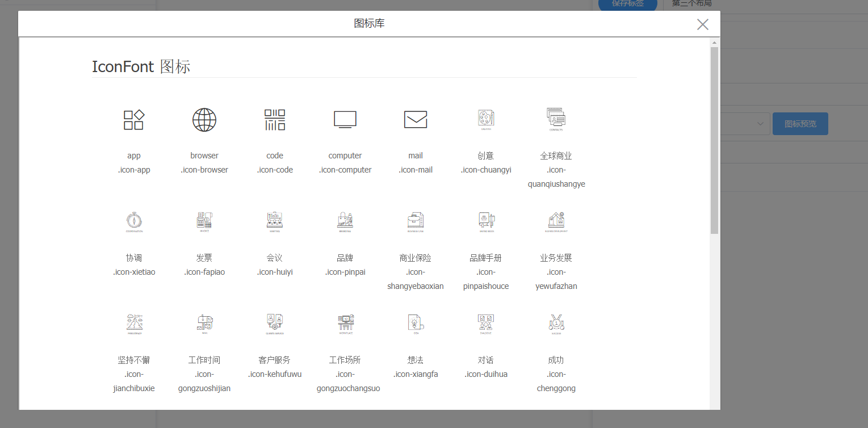Select the 发票 invoice icon
The image size is (868, 428).
pos(204,222)
